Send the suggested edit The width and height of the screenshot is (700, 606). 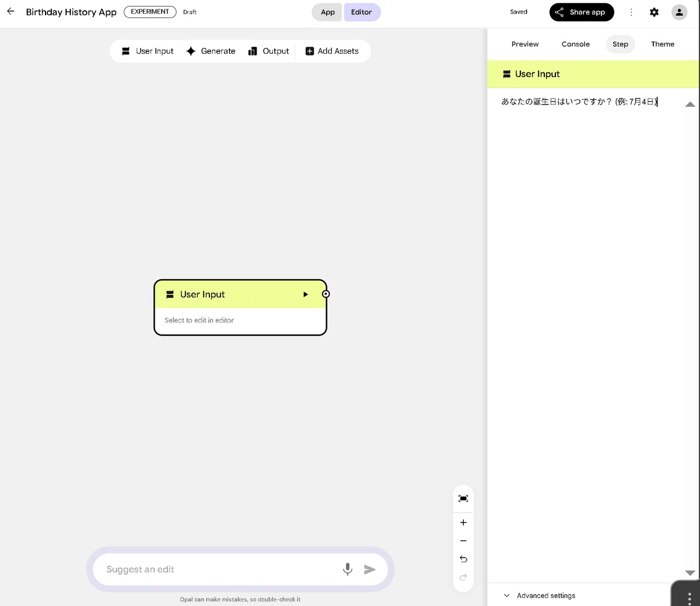coord(370,569)
